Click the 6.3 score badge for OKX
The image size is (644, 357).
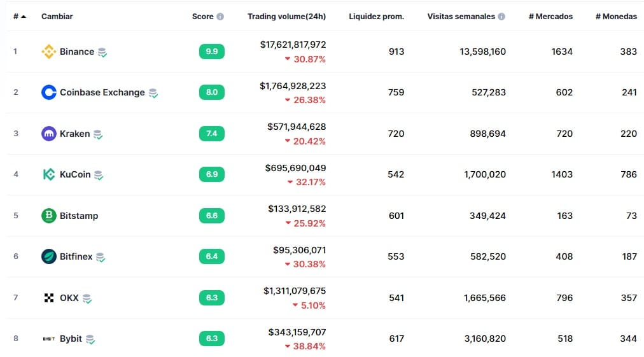(212, 298)
